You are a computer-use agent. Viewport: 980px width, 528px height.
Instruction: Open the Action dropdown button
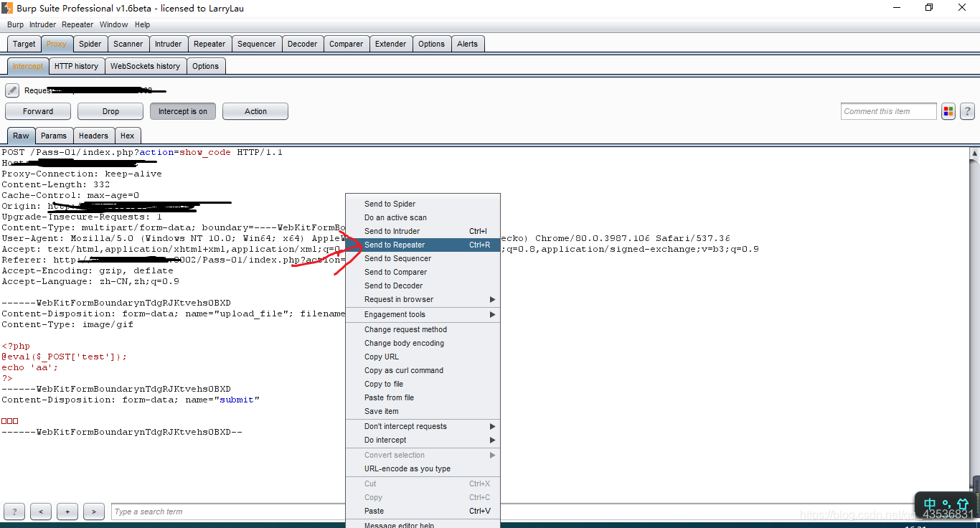[255, 111]
